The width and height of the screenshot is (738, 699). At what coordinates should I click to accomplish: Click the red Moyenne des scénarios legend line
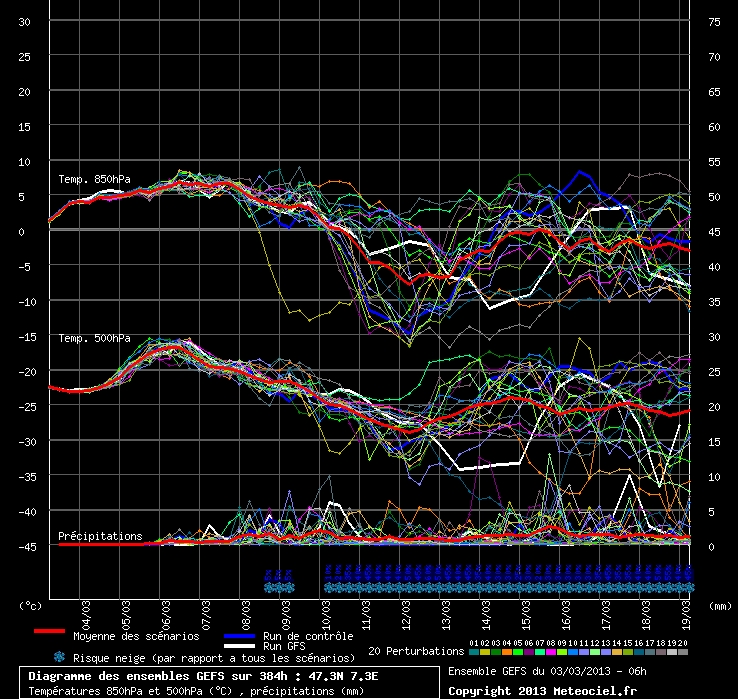coord(49,632)
